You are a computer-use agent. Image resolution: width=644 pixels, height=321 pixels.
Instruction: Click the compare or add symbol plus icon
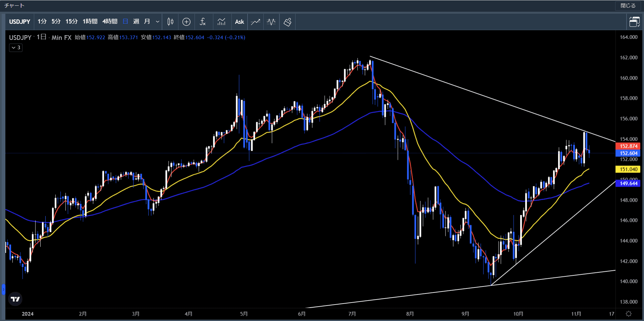(186, 22)
